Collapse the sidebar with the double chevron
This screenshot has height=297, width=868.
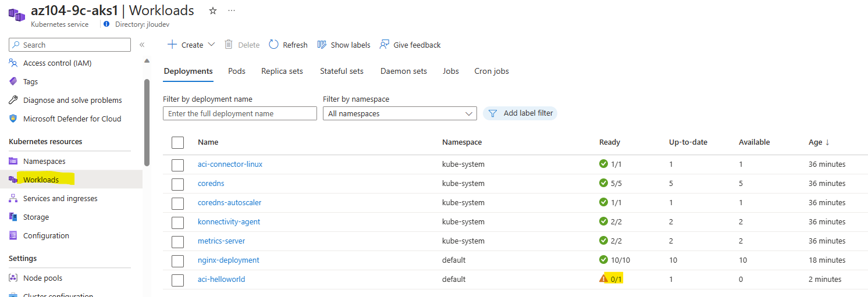coord(141,45)
